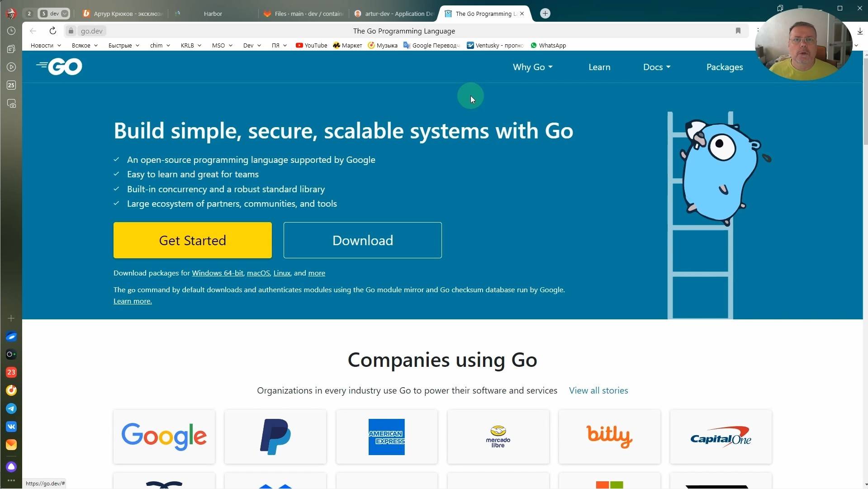Image resolution: width=868 pixels, height=489 pixels.
Task: Open the Новости bookmarks folder
Action: (46, 45)
